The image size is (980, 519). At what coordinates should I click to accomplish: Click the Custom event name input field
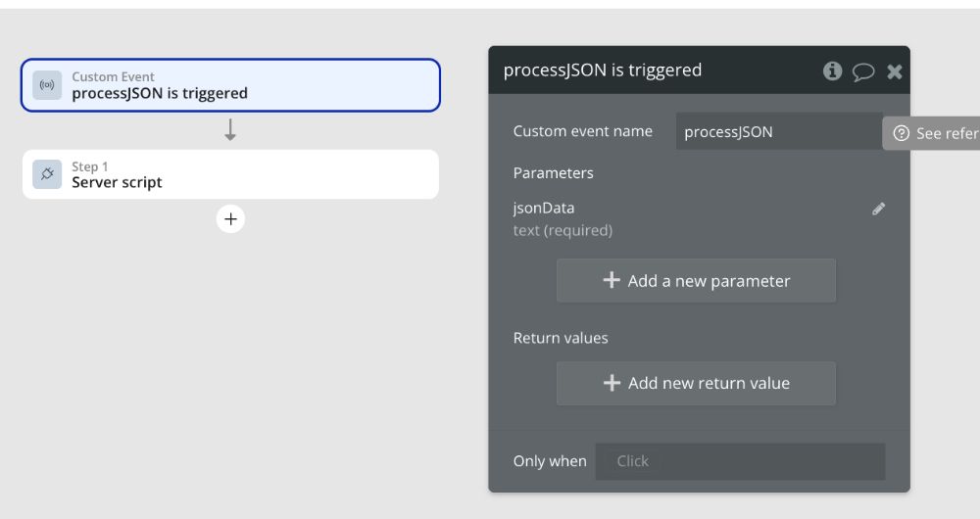[x=779, y=131]
